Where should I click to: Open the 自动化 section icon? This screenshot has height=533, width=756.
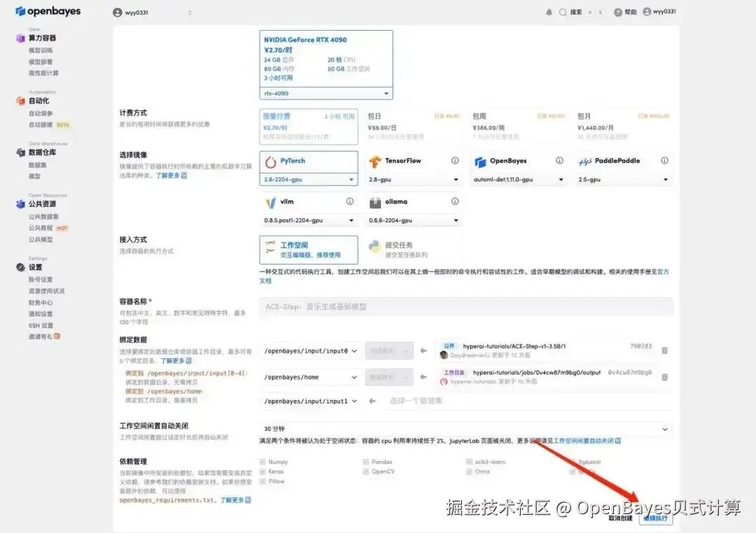(20, 101)
